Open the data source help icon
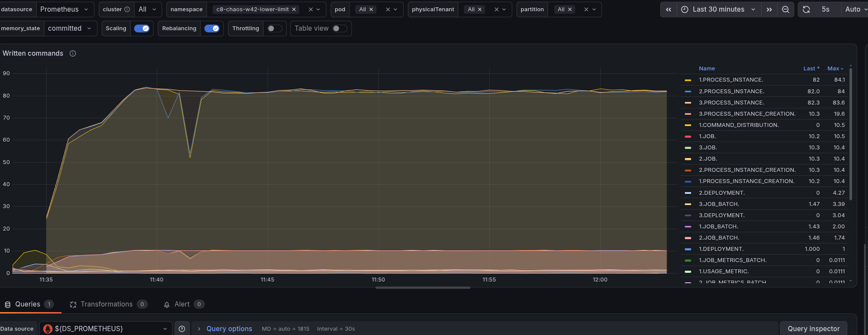The image size is (868, 335). click(182, 329)
